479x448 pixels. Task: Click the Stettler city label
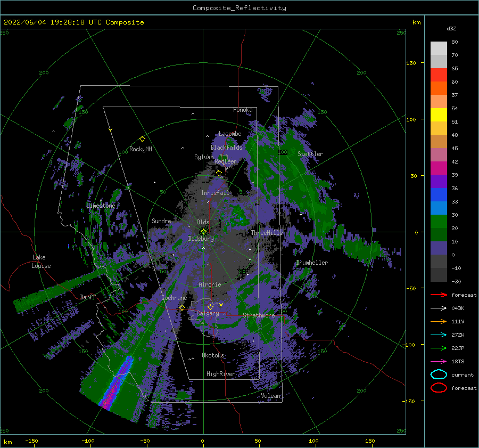click(x=310, y=154)
